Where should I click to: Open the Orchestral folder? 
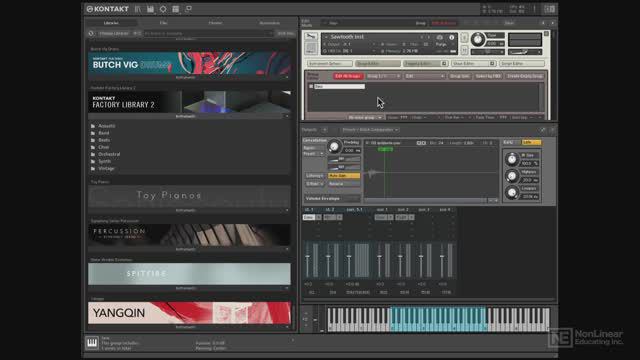[109, 154]
